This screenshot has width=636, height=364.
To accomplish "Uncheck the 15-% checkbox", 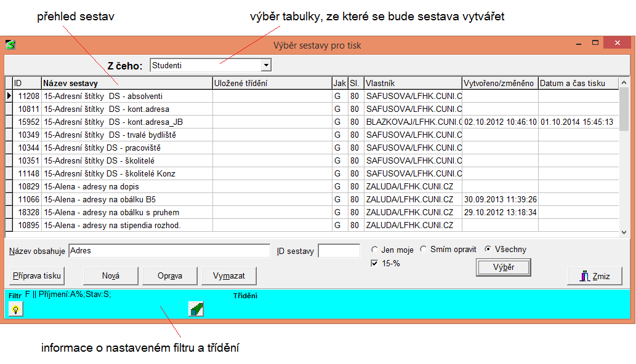I will tap(375, 264).
